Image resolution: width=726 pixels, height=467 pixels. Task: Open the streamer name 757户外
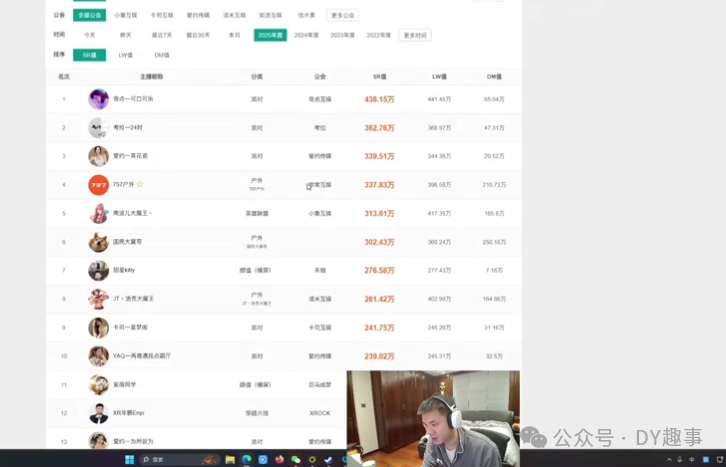pos(124,184)
